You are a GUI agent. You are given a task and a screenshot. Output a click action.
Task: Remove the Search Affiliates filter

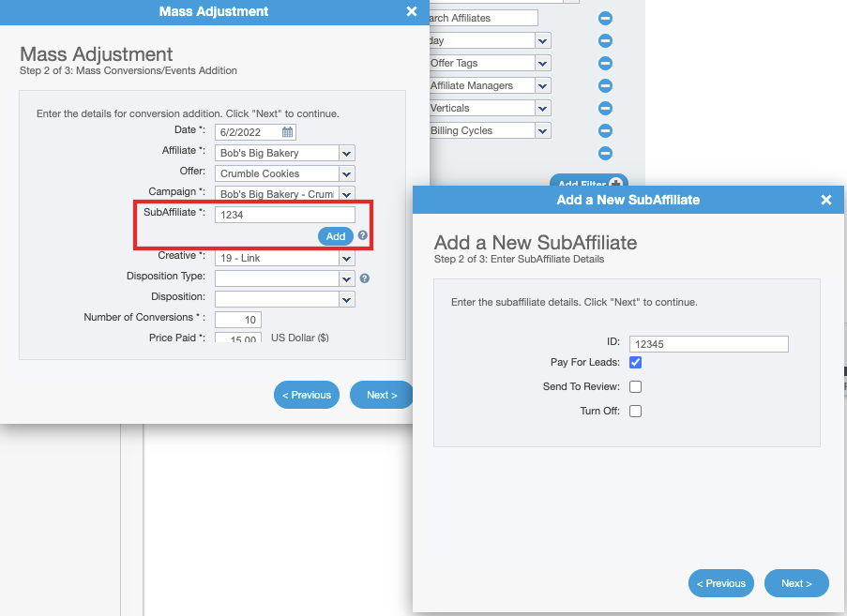pos(605,17)
